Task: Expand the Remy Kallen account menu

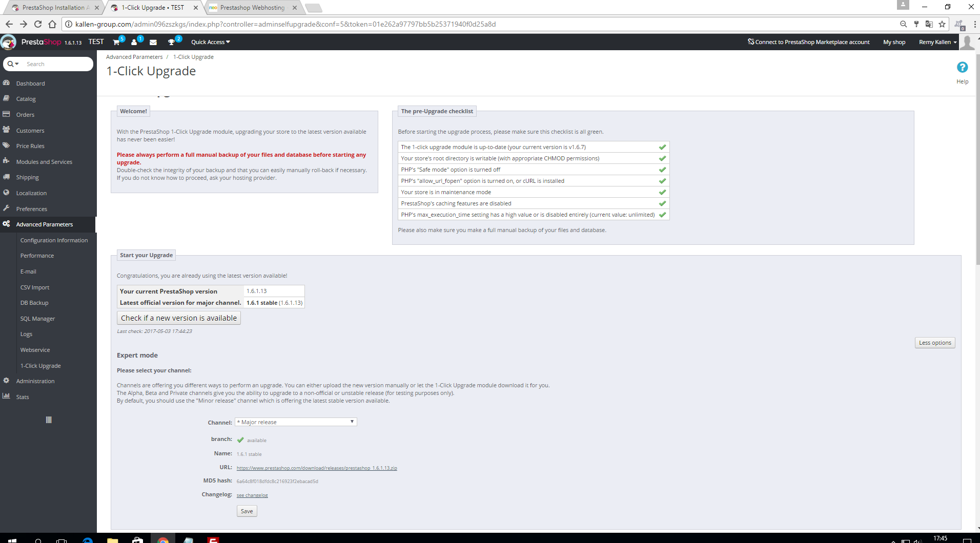Action: (937, 42)
